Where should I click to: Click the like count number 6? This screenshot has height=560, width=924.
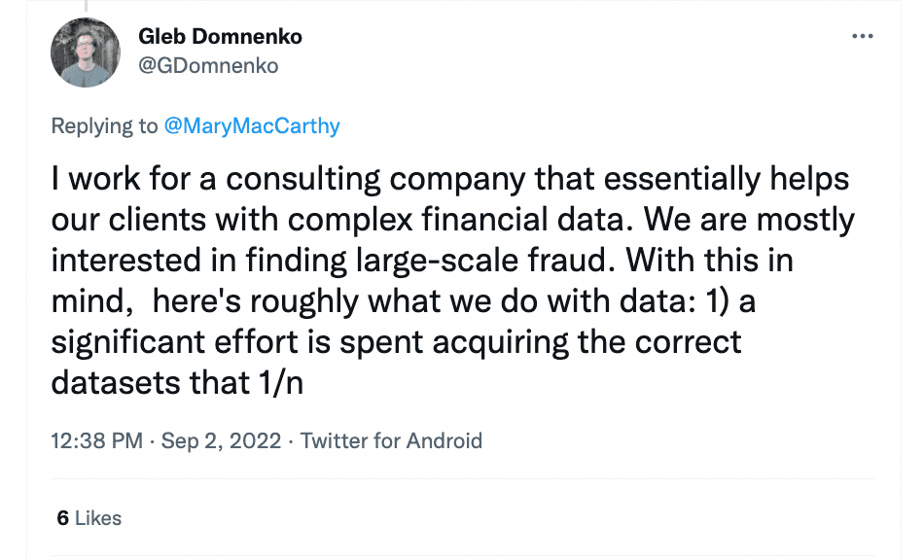(62, 518)
